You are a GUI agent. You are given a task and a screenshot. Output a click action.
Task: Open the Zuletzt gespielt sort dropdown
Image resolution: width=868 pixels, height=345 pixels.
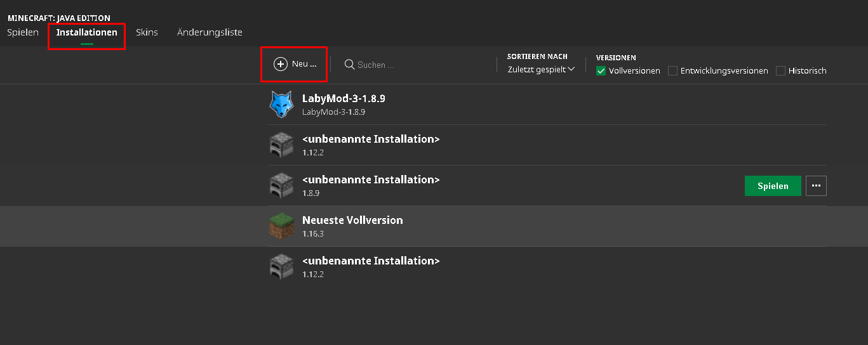click(541, 69)
